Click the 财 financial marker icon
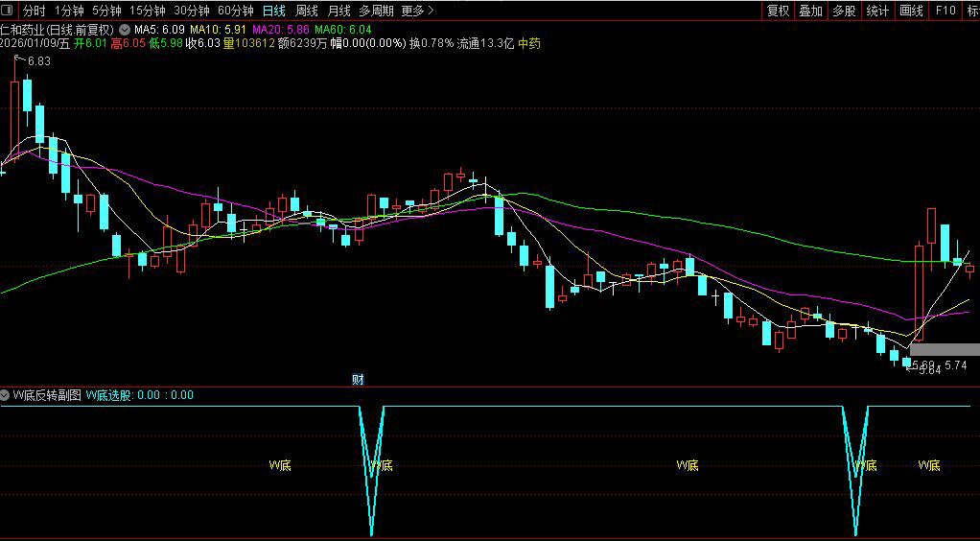This screenshot has width=980, height=541. 358,379
